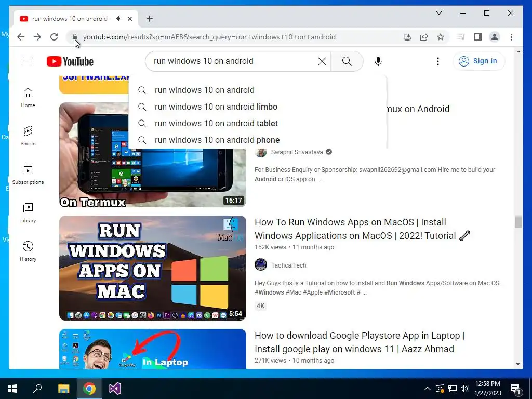Image resolution: width=532 pixels, height=399 pixels.
Task: Open Windows taskbar search
Action: [37, 389]
